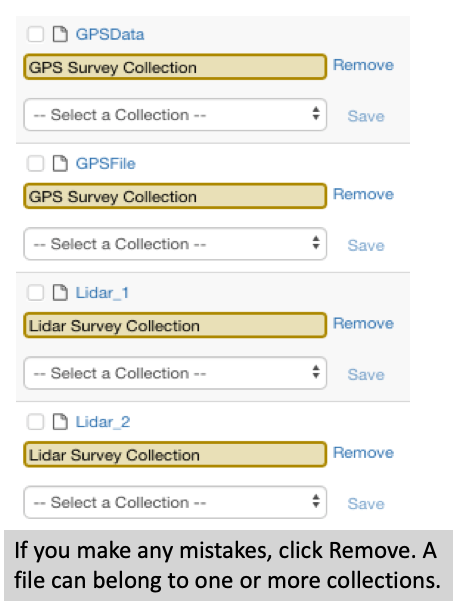Viewport: 459px width, 611px height.
Task: Tick the GPSData checkbox
Action: (x=35, y=34)
